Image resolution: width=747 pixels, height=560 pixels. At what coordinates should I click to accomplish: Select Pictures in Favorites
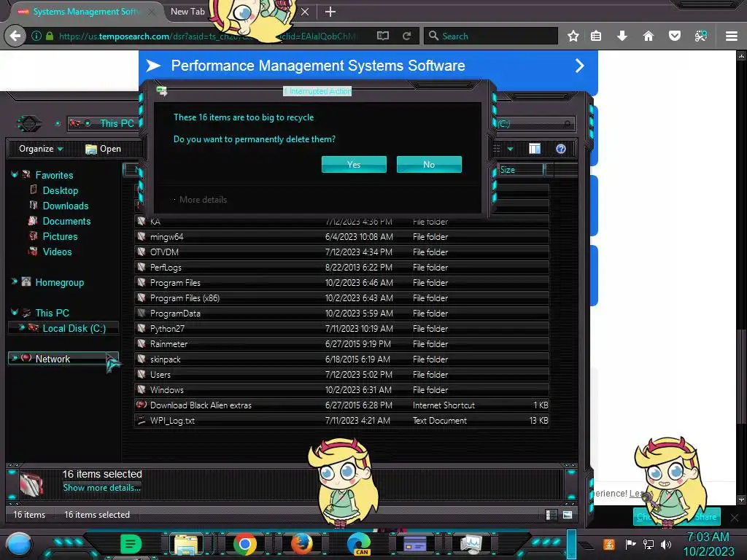pos(60,236)
